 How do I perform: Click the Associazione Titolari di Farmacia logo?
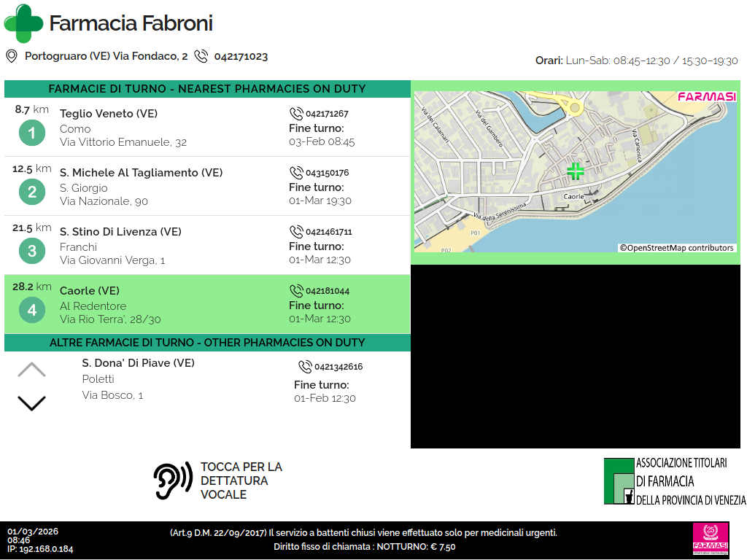click(x=674, y=481)
